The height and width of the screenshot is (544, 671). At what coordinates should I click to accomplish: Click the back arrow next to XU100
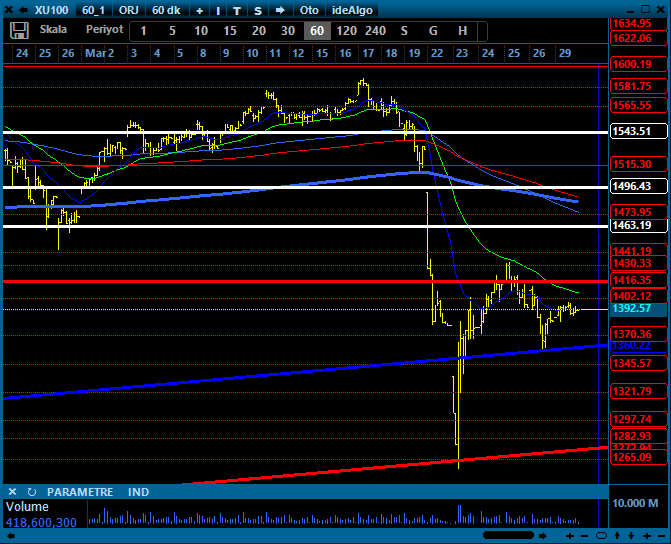[x=24, y=10]
